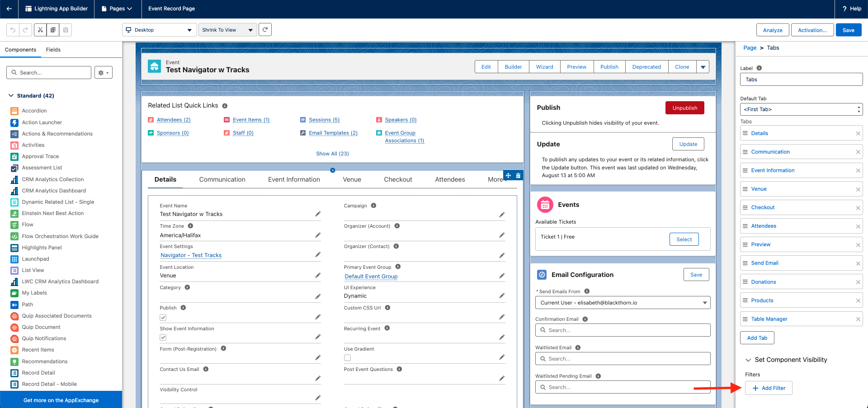Viewport: 868px width, 408px height.
Task: Open the Venue tab on canvas
Action: (x=352, y=179)
